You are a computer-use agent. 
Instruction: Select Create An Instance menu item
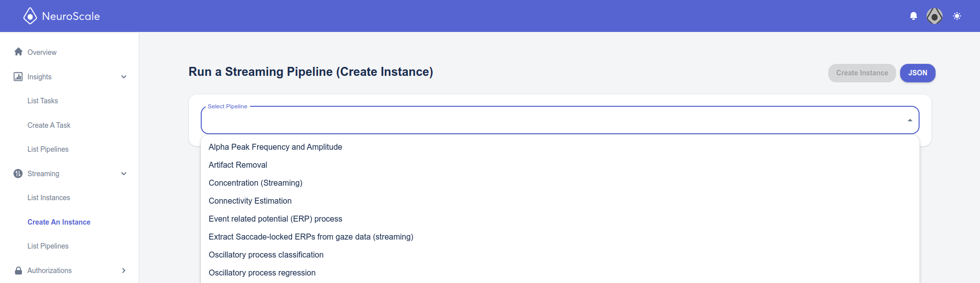click(59, 222)
